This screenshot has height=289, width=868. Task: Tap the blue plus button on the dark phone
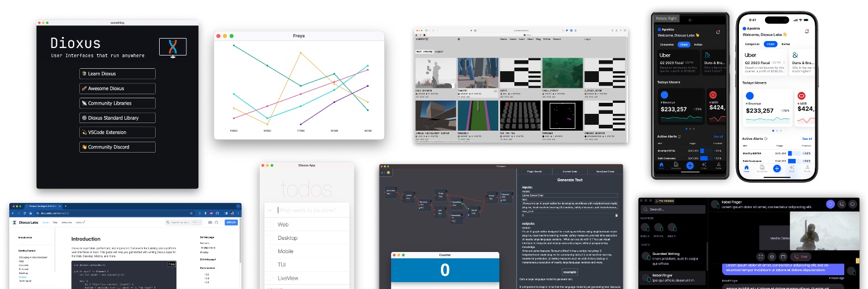(690, 165)
